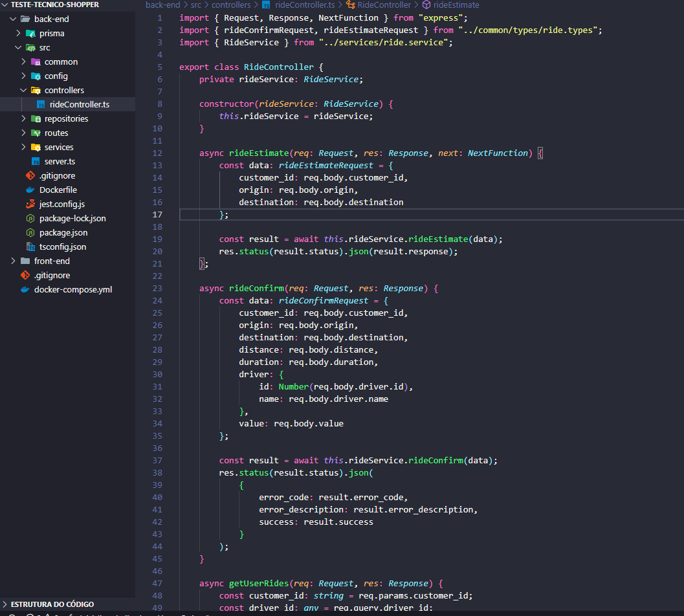The image size is (684, 616).
Task: Expand the services folder chevron
Action: pyautogui.click(x=24, y=148)
